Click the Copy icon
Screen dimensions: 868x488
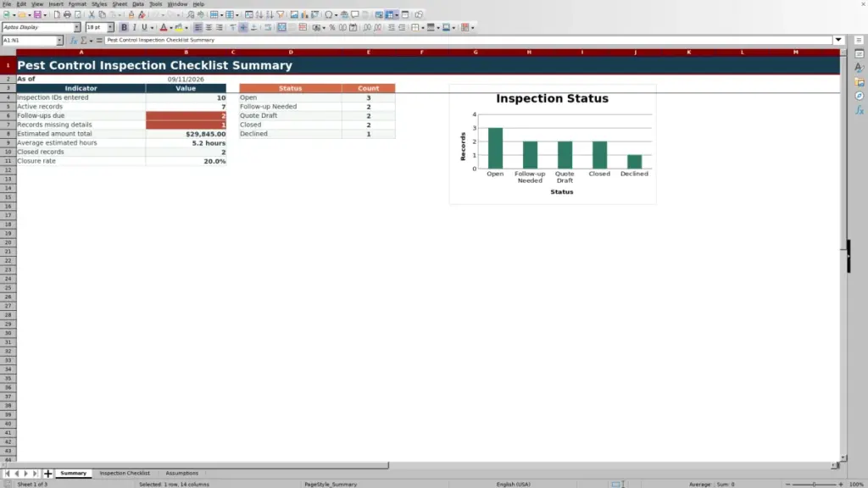click(x=102, y=14)
